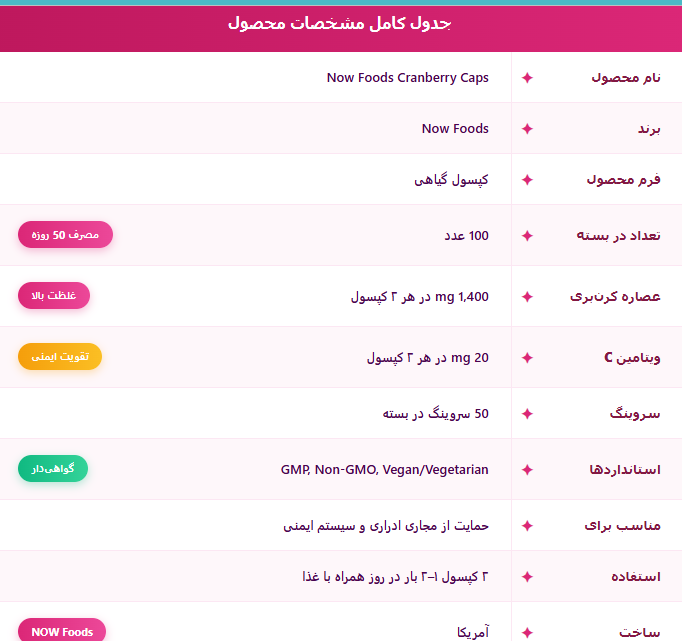
Task: Click the value 50 سروینگ در بسته
Action: pyautogui.click(x=435, y=414)
